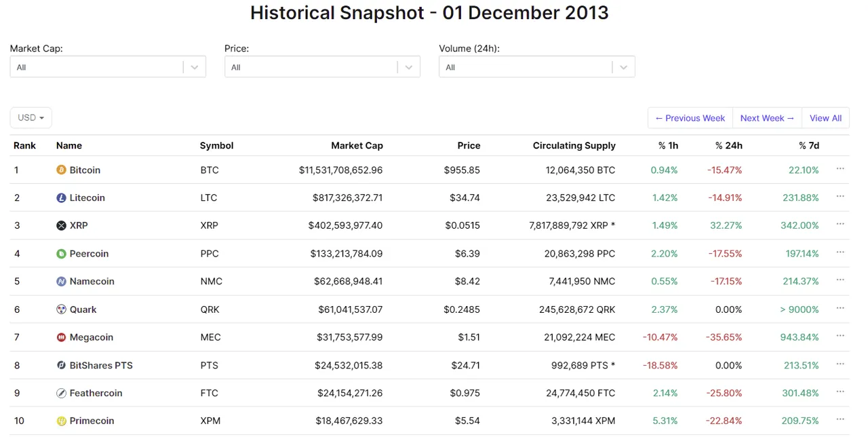Click the FTC symbol cell
This screenshot has height=437, width=868.
[209, 393]
